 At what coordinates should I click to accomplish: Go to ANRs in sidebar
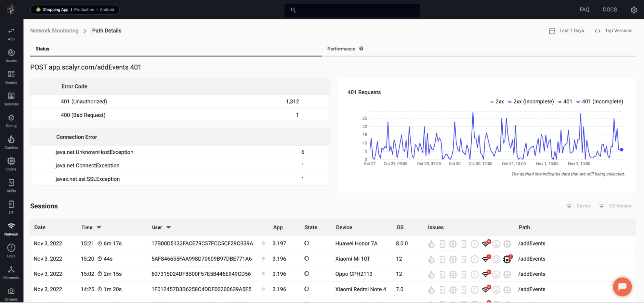click(x=11, y=185)
